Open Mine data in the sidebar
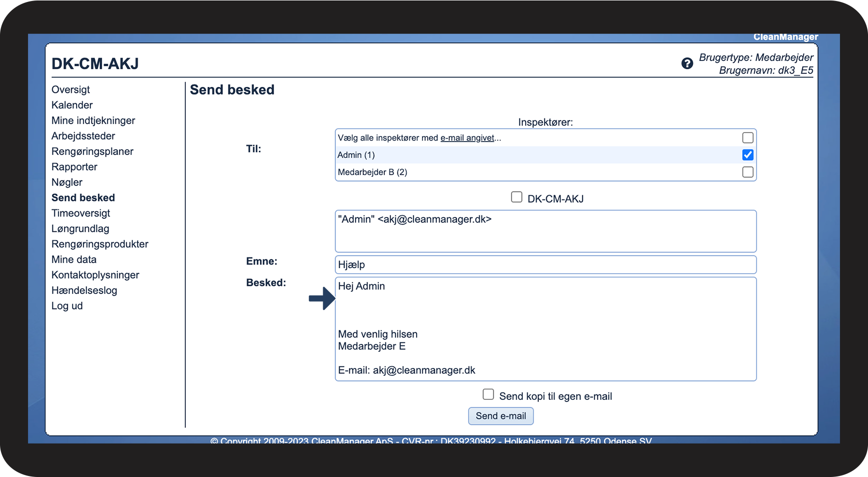868x477 pixels. 74,260
